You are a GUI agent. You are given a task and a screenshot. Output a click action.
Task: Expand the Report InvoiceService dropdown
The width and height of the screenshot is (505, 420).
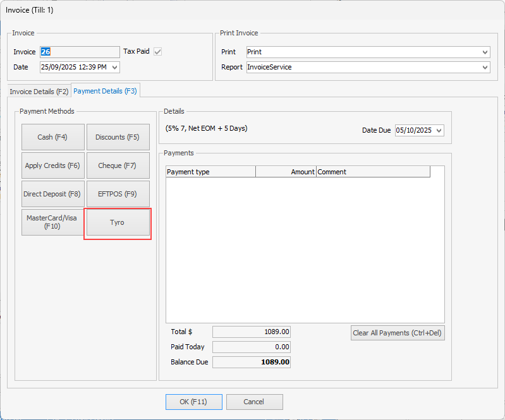[x=485, y=67]
